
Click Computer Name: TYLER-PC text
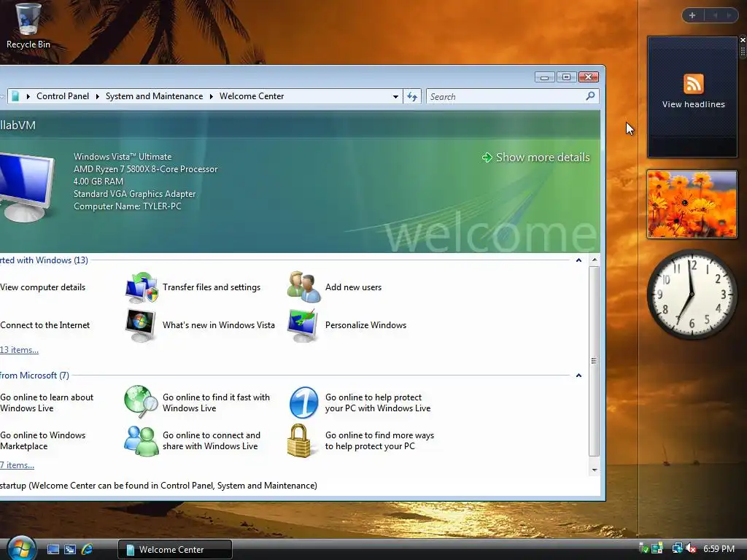point(127,206)
